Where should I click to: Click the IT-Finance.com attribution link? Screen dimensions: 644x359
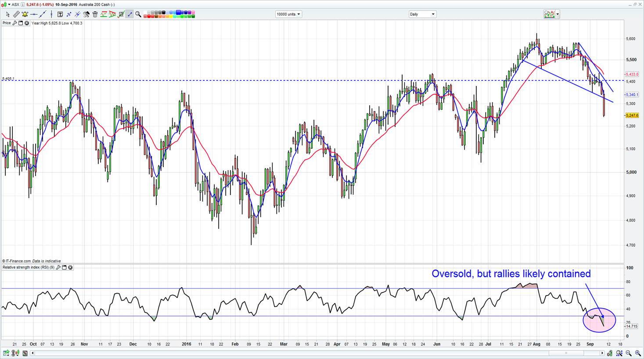(18, 261)
